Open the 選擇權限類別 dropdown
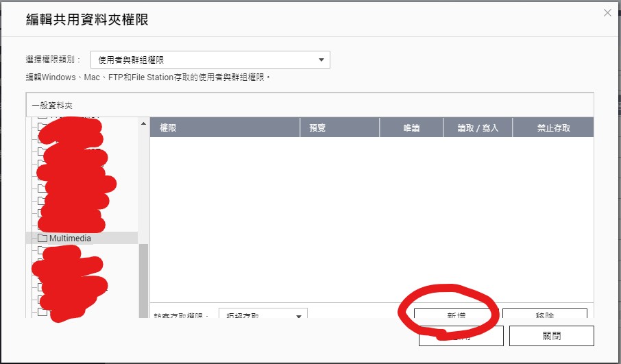 click(210, 60)
